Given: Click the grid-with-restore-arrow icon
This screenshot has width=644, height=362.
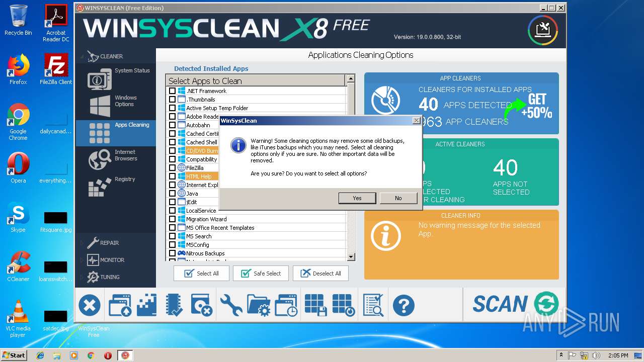Looking at the screenshot, I should click(344, 305).
